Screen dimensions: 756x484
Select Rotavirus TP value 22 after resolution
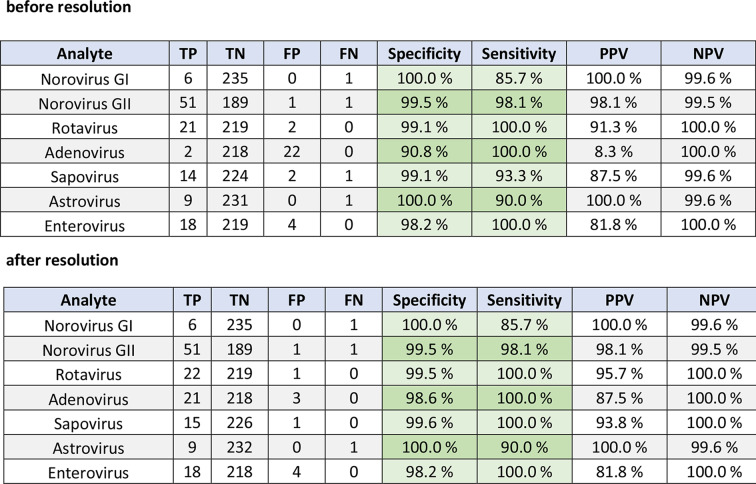[192, 374]
